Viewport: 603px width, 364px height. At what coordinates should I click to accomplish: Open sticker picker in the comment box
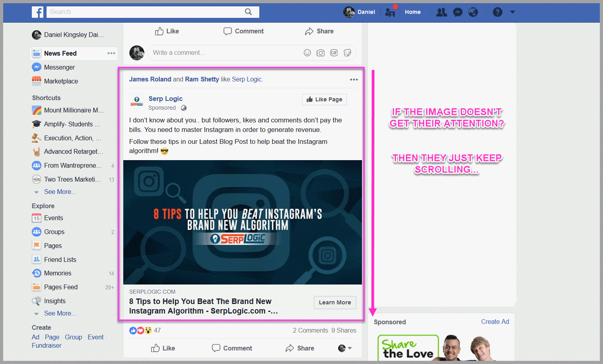coord(348,53)
